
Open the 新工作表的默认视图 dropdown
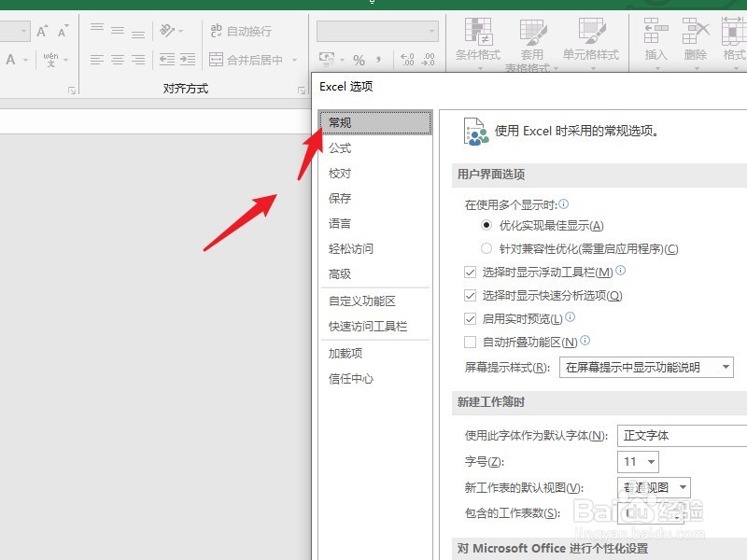pos(654,487)
